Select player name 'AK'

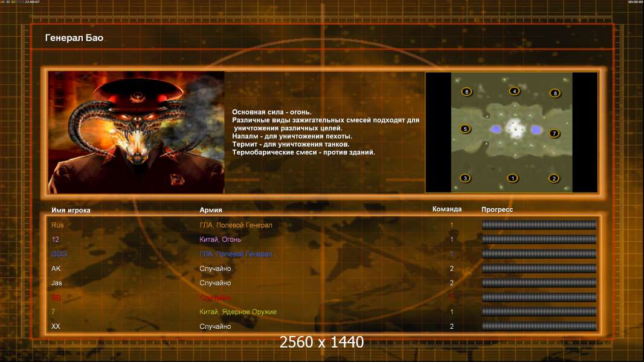[56, 268]
